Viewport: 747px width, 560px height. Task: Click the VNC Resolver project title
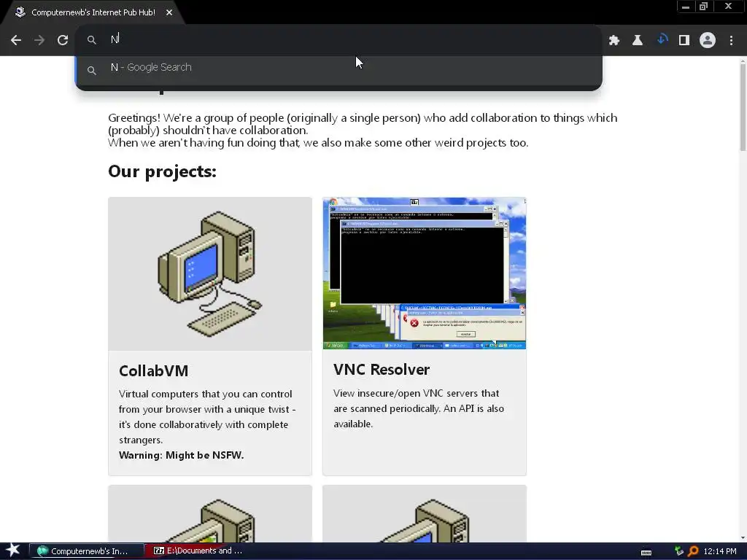point(382,370)
